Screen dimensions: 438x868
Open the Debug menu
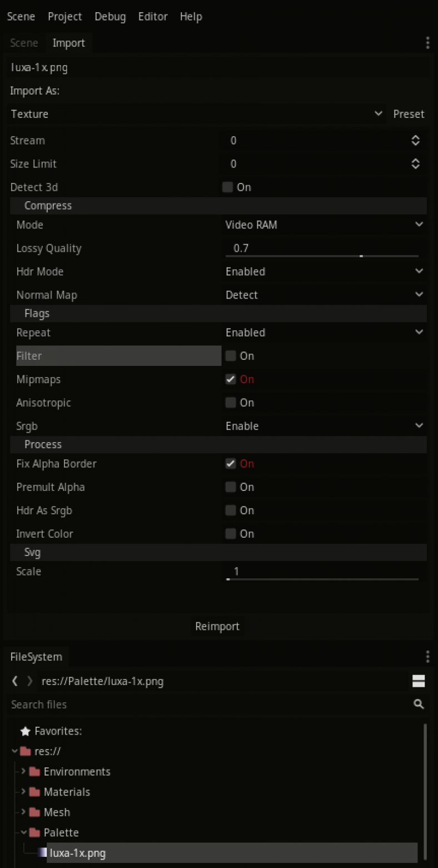[x=110, y=16]
